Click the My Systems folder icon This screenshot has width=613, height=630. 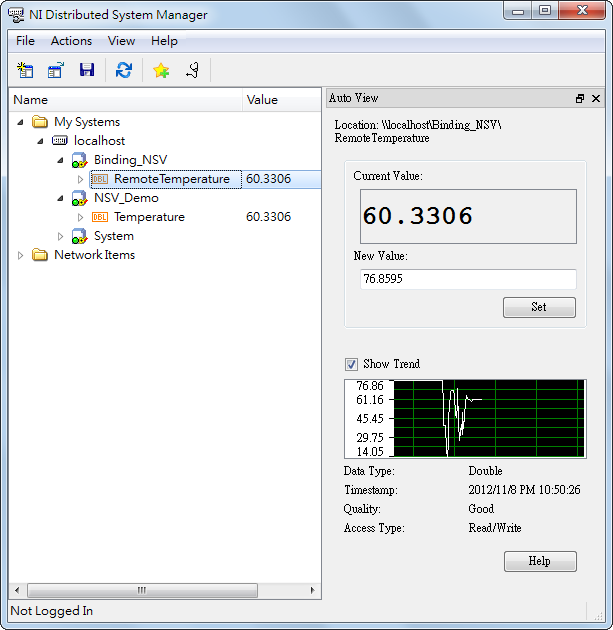click(x=39, y=121)
